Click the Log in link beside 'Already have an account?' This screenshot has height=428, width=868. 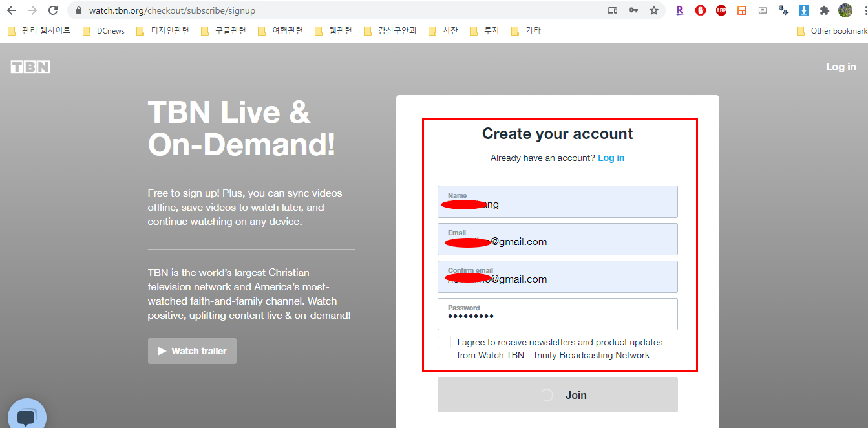[x=611, y=158]
